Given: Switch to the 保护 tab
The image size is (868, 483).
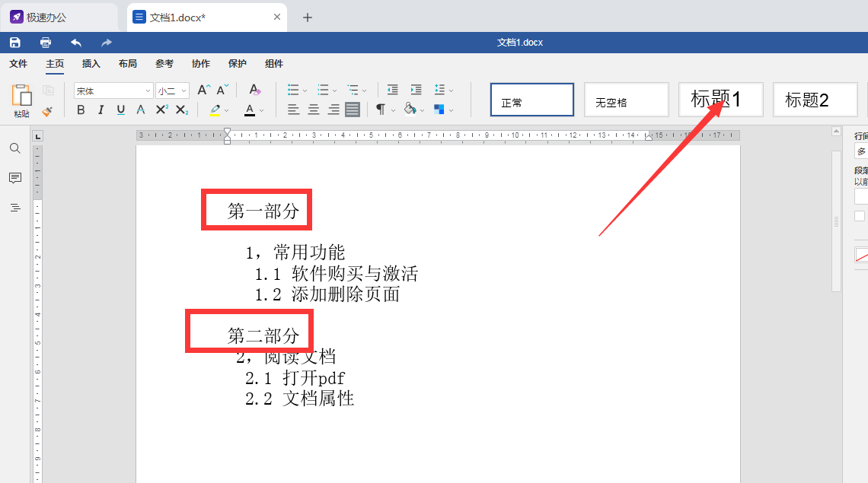Looking at the screenshot, I should [238, 64].
